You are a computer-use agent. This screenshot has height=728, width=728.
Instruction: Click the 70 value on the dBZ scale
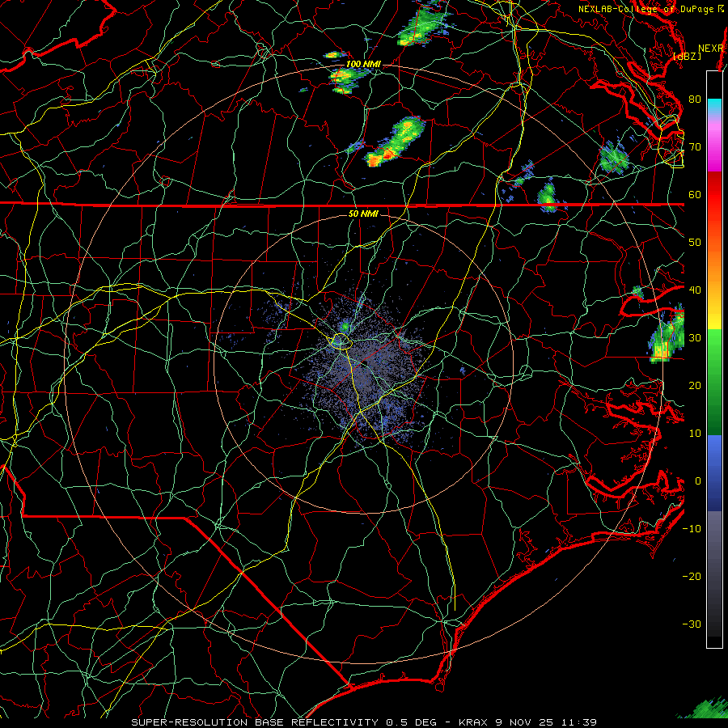695,146
